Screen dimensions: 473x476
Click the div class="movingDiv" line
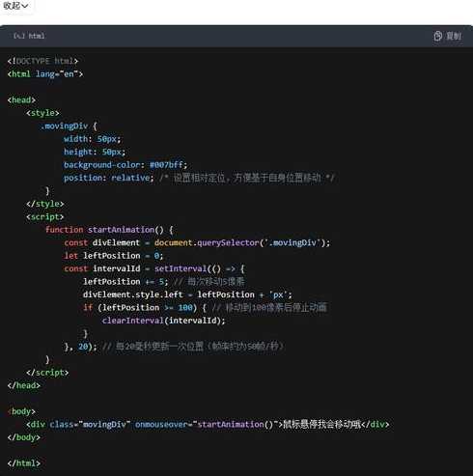(208, 425)
